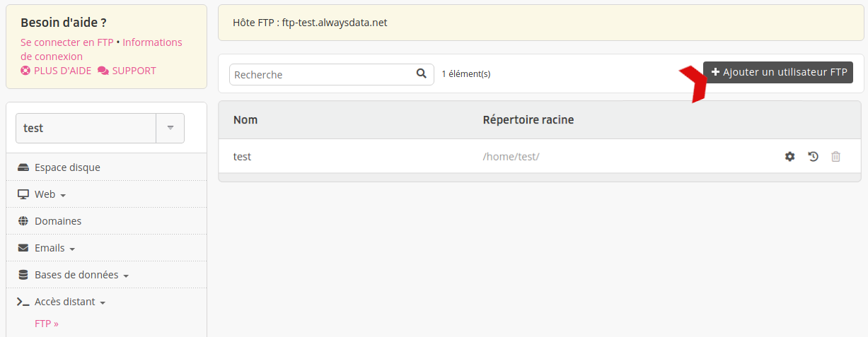Open history icon for test user
The height and width of the screenshot is (337, 868).
pos(813,156)
